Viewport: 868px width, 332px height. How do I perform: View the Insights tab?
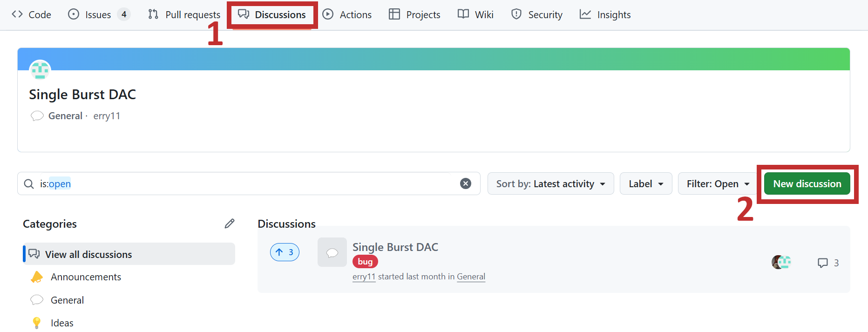[x=605, y=15]
